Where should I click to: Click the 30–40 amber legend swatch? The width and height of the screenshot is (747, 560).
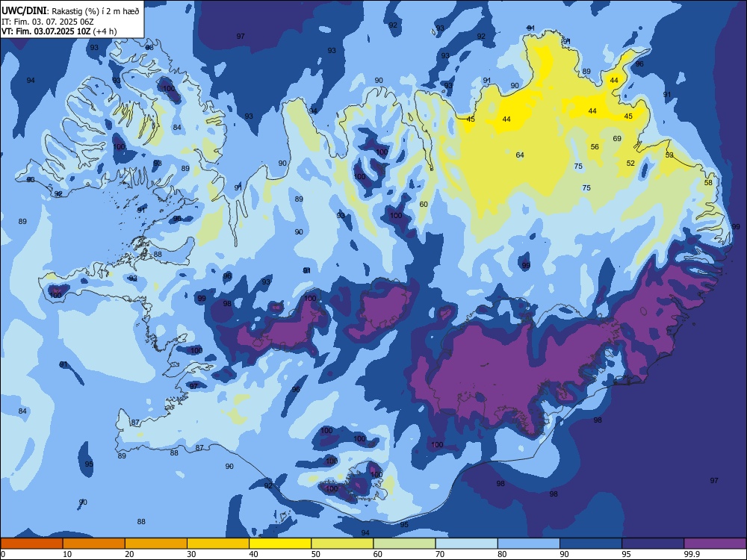[218, 544]
